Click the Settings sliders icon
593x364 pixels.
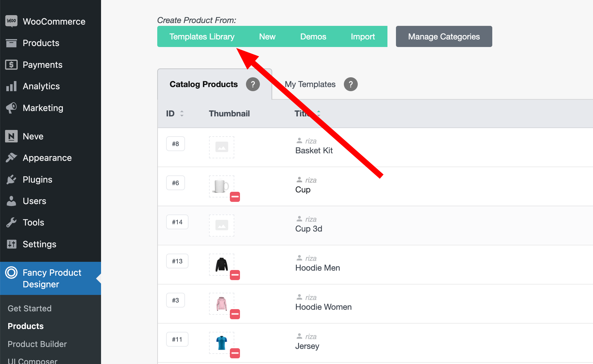pos(11,244)
